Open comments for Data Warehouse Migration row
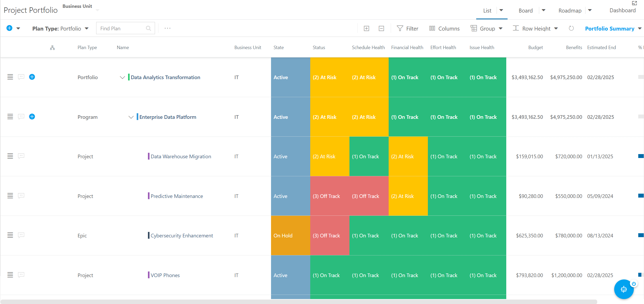644x304 pixels. [x=21, y=156]
